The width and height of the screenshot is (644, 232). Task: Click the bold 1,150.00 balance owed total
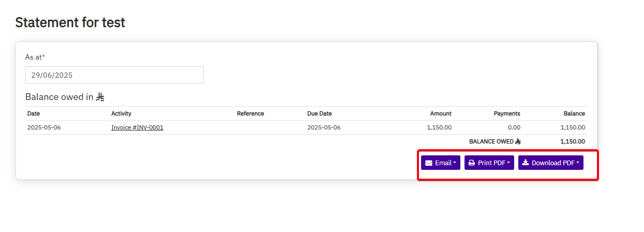click(x=573, y=141)
